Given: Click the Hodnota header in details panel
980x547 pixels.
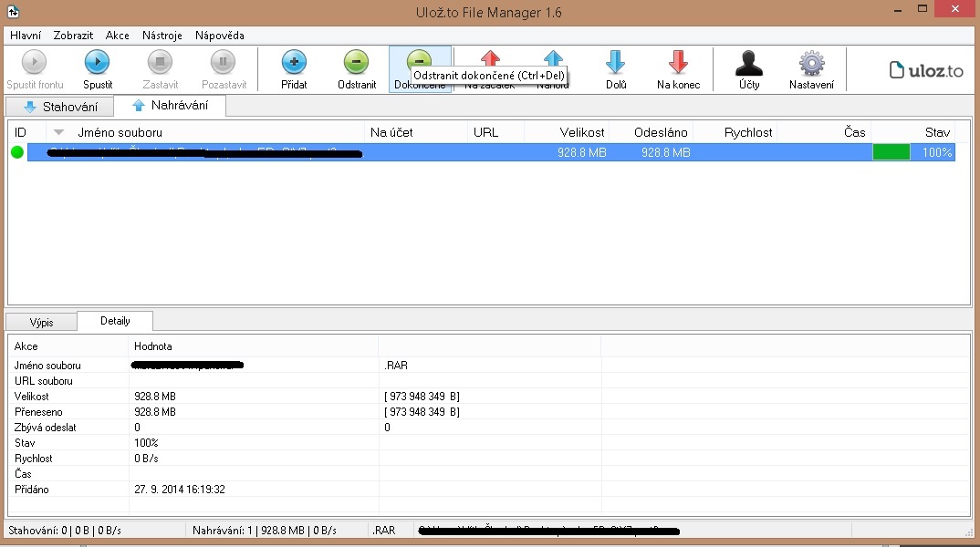Looking at the screenshot, I should [x=153, y=346].
